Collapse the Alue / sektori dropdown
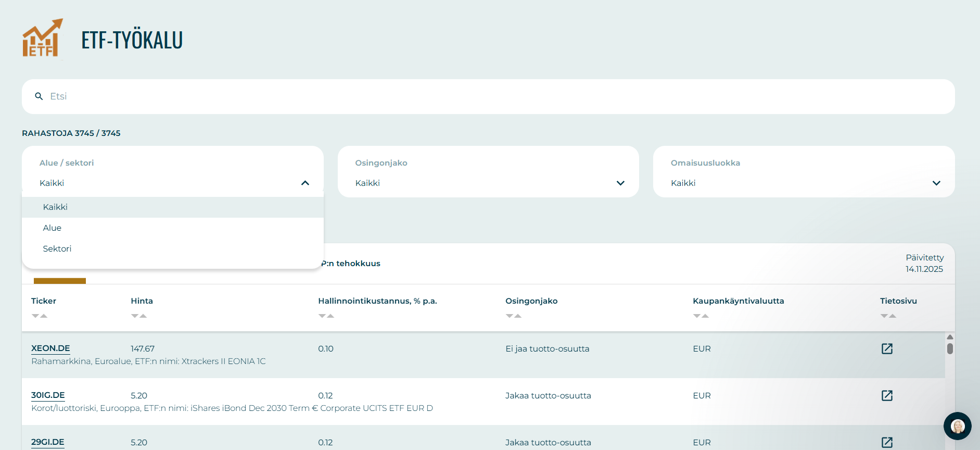Viewport: 980px width, 450px height. pos(305,183)
